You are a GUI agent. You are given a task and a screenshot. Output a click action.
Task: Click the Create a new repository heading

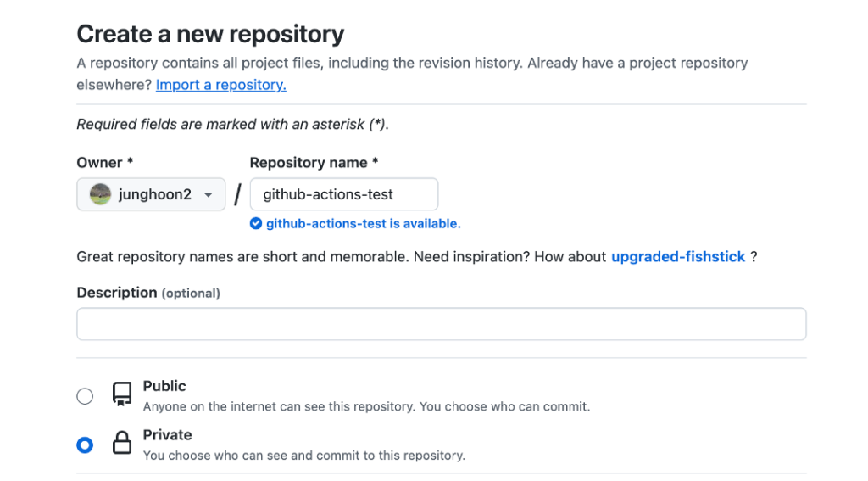pyautogui.click(x=210, y=34)
